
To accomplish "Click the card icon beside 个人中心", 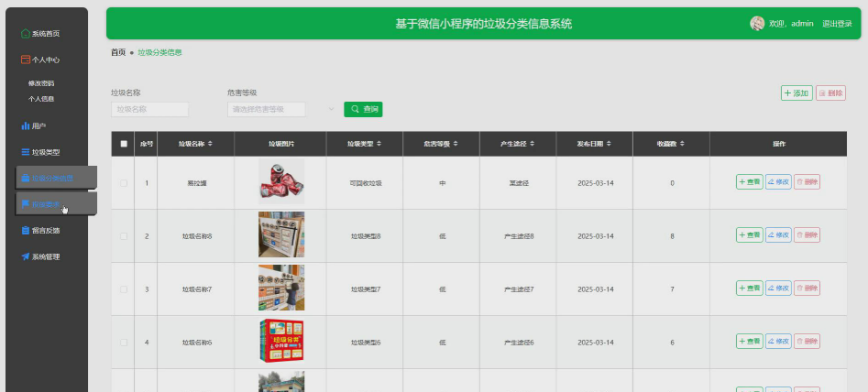I will (x=25, y=60).
